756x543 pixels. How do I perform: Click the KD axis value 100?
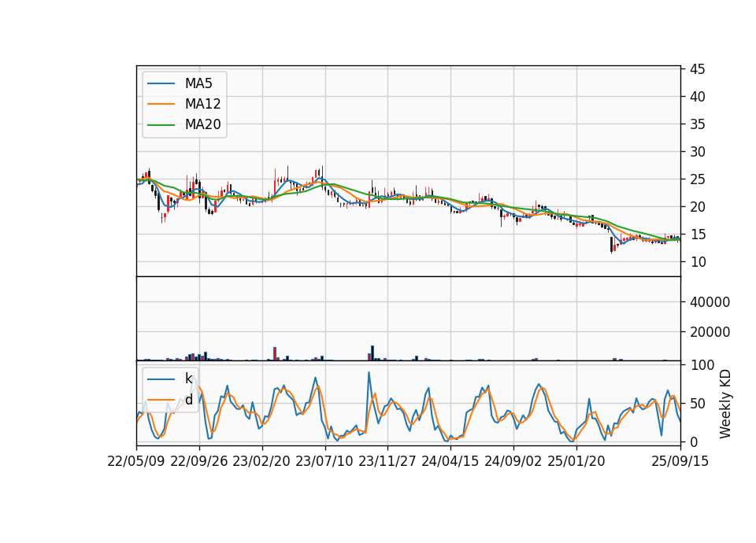point(702,365)
